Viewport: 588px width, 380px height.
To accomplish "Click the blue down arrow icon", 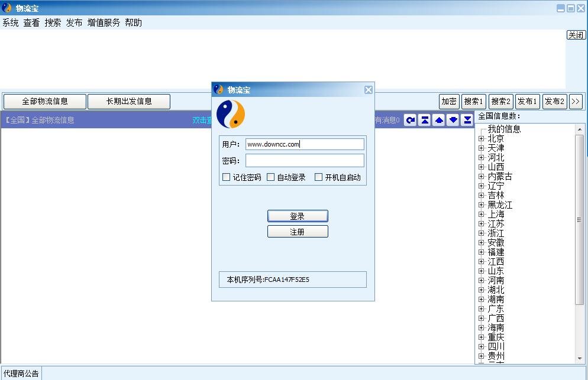I will [x=453, y=121].
